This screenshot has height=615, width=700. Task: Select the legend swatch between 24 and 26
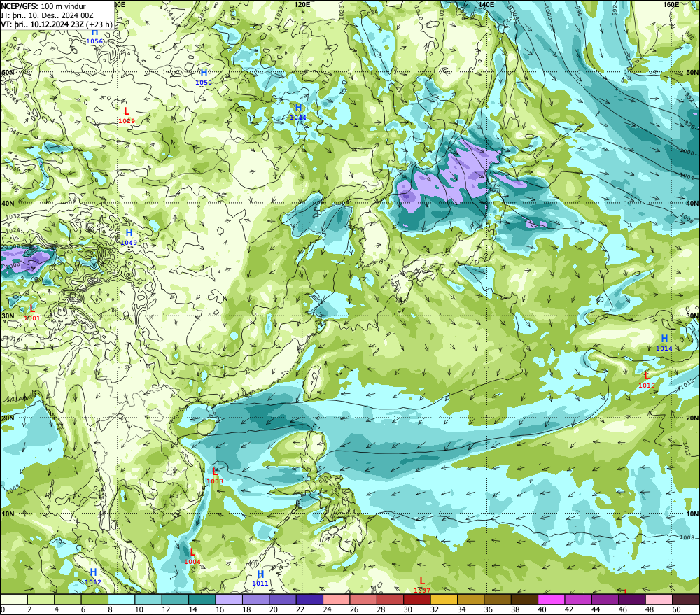click(x=336, y=599)
